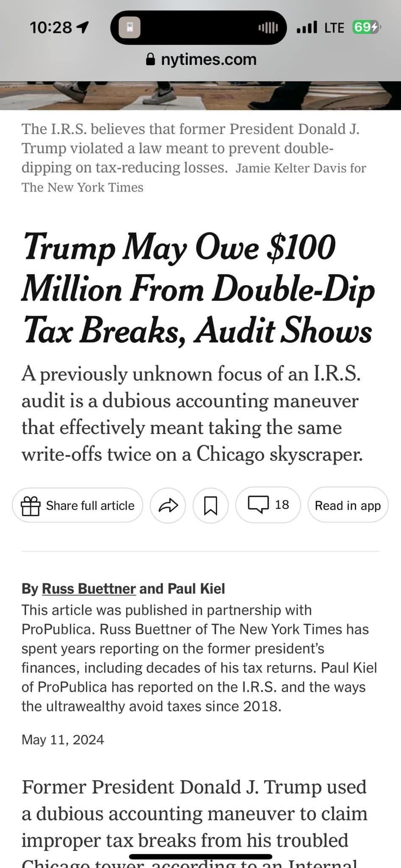This screenshot has height=868, width=401.
Task: Tap the app icon in Dynamic Island
Action: (129, 28)
